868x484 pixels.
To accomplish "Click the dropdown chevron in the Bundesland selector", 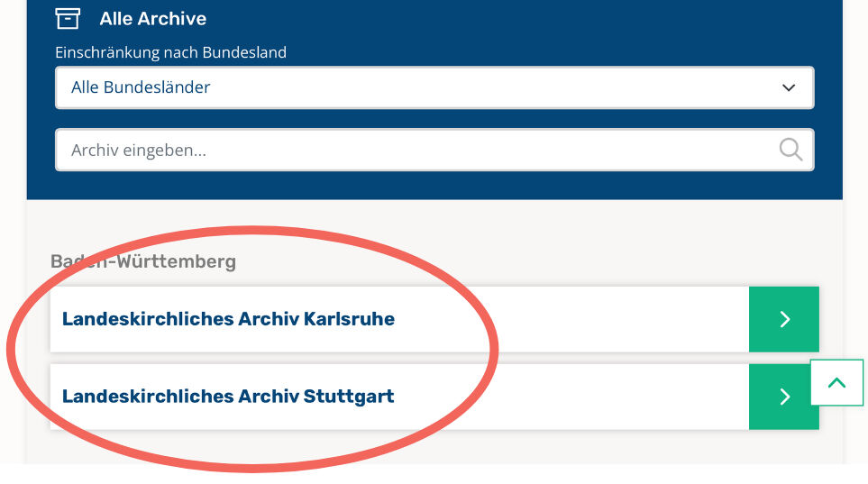I will pos(789,87).
